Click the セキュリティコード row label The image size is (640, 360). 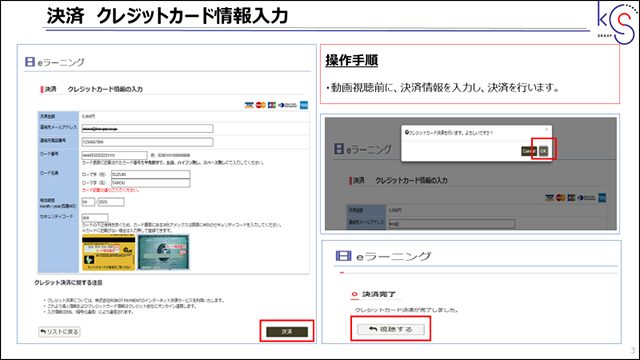click(x=56, y=216)
